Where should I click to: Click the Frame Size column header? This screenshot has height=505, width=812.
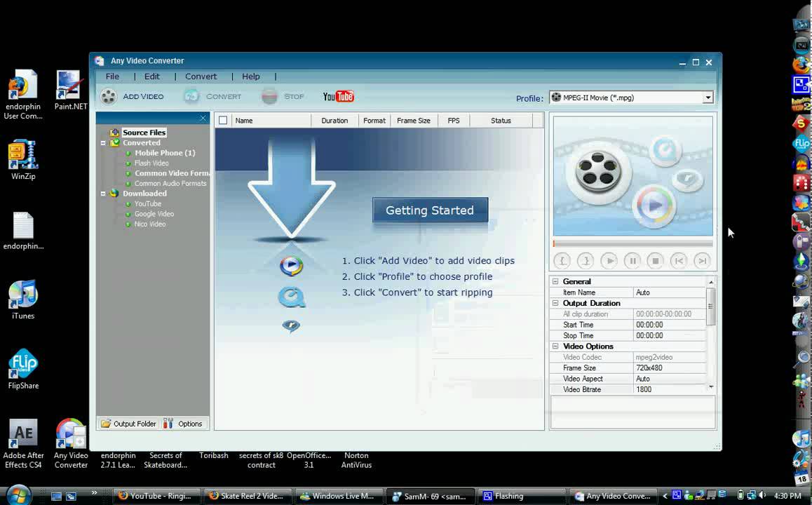[414, 121]
